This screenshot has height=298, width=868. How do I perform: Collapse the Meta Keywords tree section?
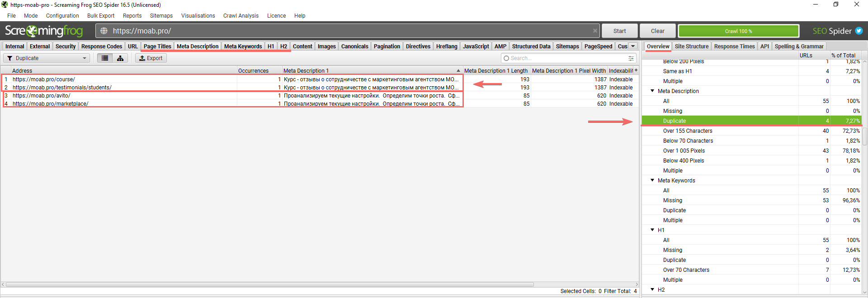click(x=652, y=180)
